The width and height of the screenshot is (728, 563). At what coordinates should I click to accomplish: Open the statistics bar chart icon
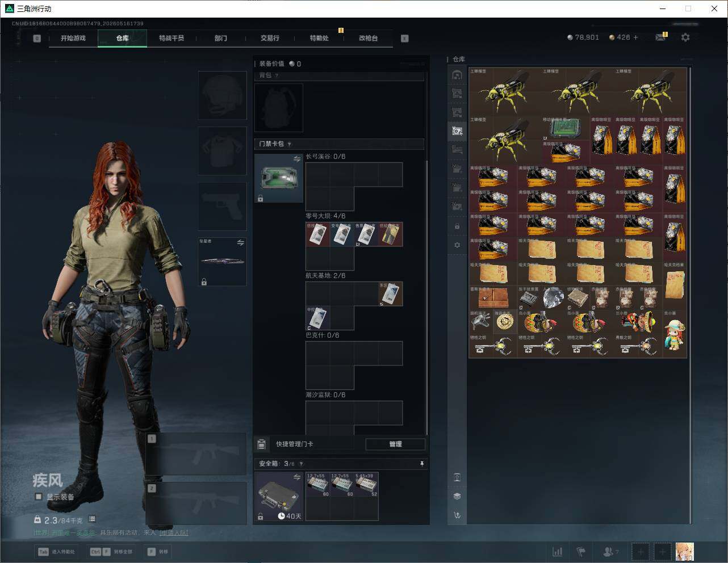pos(558,552)
